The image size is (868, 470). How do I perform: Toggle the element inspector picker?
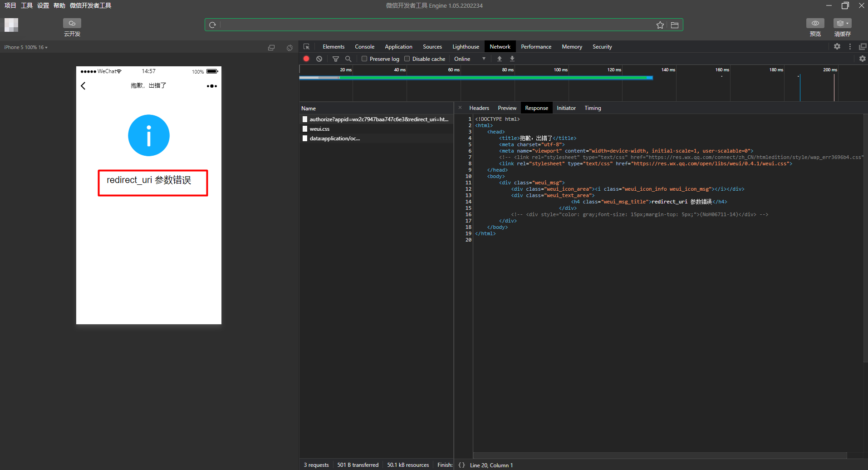(x=307, y=47)
